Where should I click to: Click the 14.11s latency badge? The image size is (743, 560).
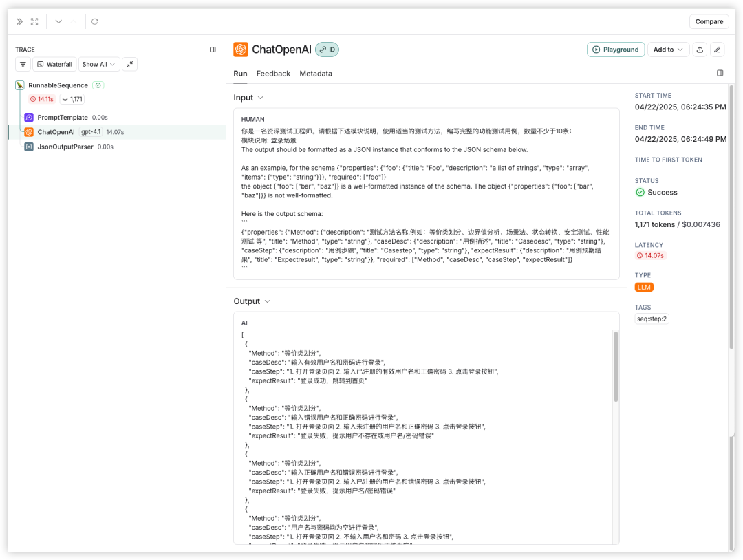click(x=42, y=99)
